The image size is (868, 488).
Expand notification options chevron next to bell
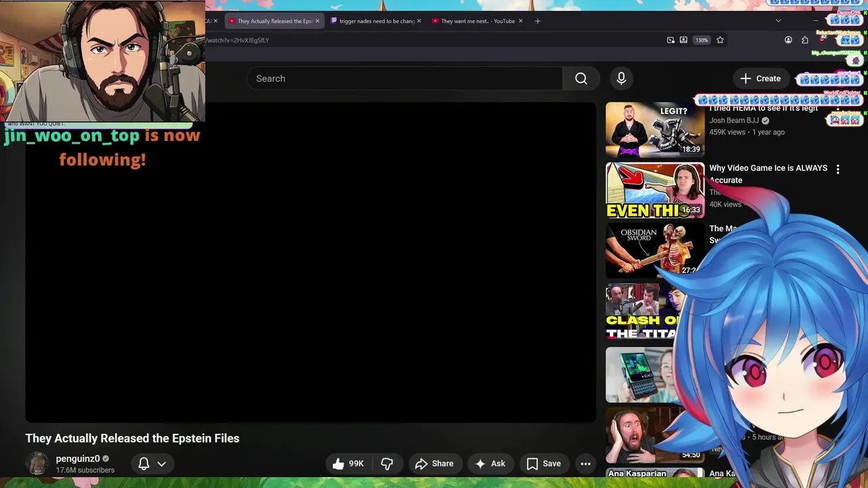161,464
